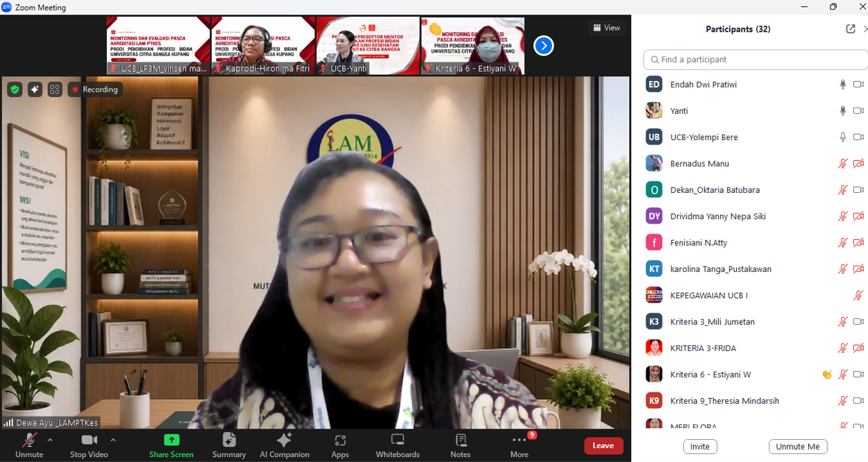
Task: Click the Unmute Me button
Action: click(x=798, y=447)
